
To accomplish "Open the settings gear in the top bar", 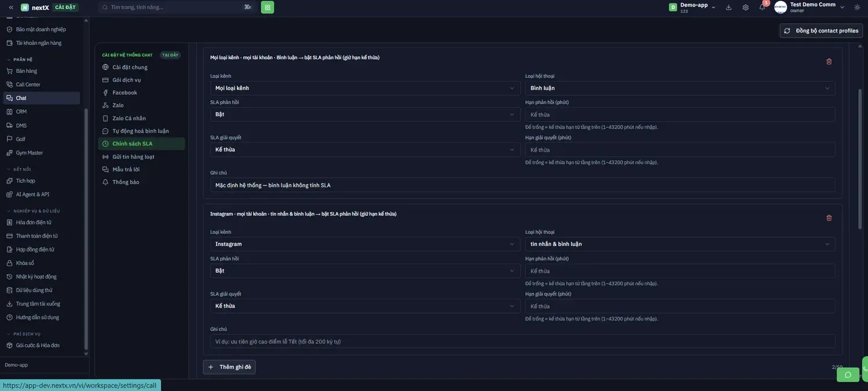I will click(745, 8).
